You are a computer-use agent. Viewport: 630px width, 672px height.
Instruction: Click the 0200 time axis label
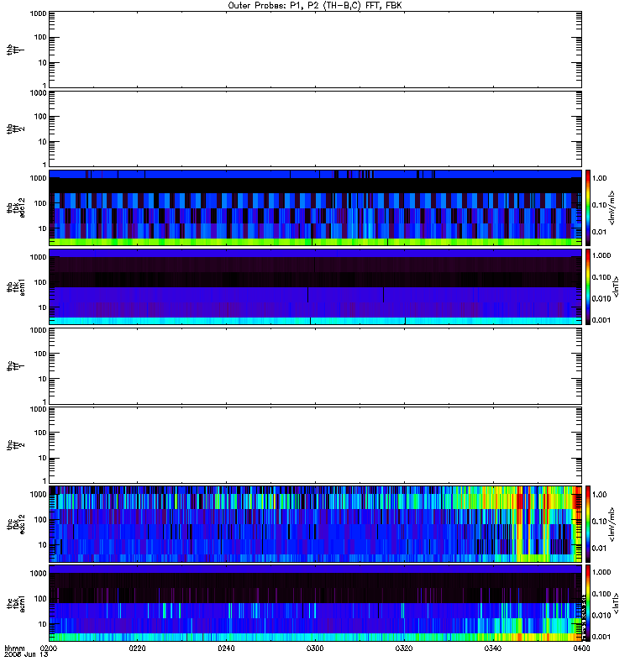point(49,648)
